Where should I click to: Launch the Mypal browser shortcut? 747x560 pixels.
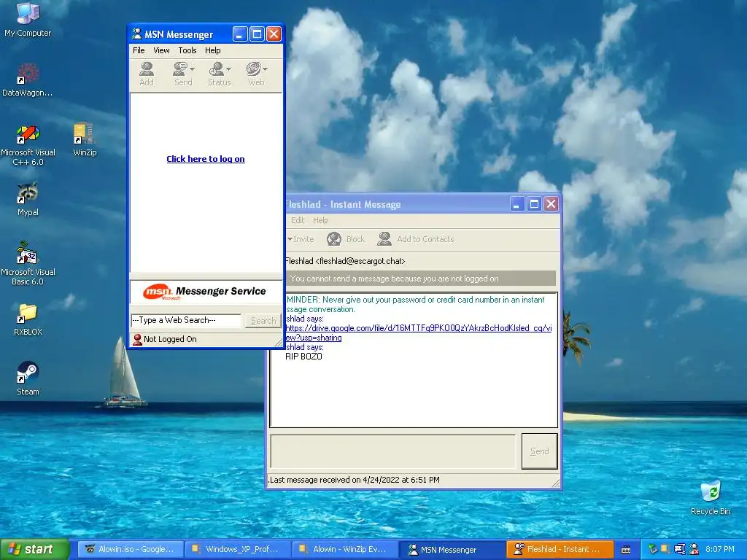pyautogui.click(x=28, y=199)
